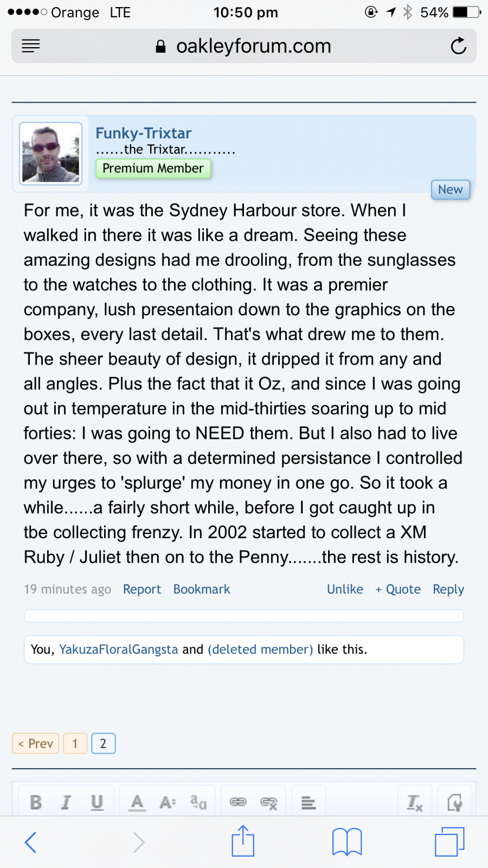Click the remove formatting icon
Viewport: 488px width, 868px height.
415,802
